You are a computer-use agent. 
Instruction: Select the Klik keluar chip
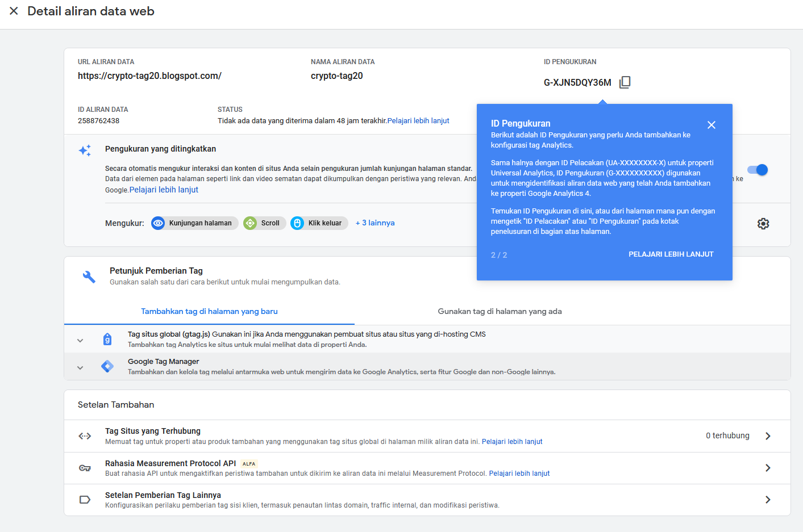coord(319,223)
